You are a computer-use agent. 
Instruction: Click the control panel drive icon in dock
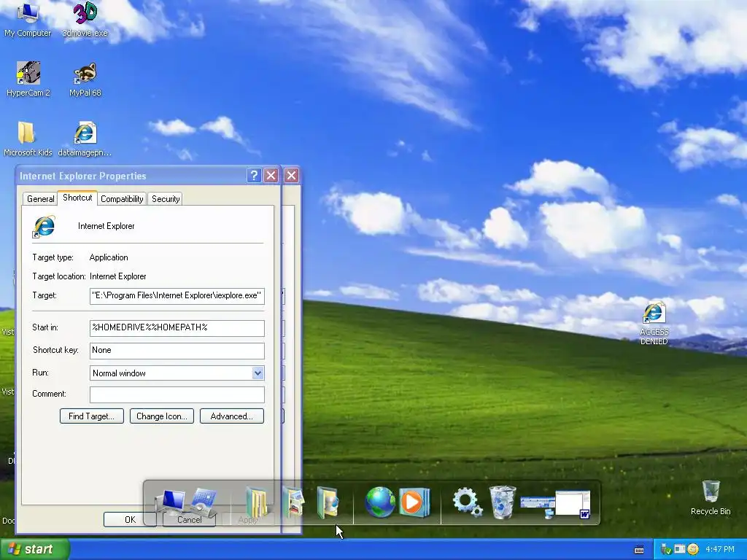(x=205, y=503)
